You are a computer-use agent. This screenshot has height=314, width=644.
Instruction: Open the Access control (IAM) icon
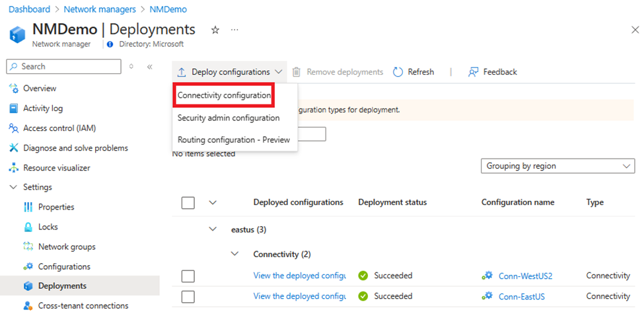tap(13, 128)
